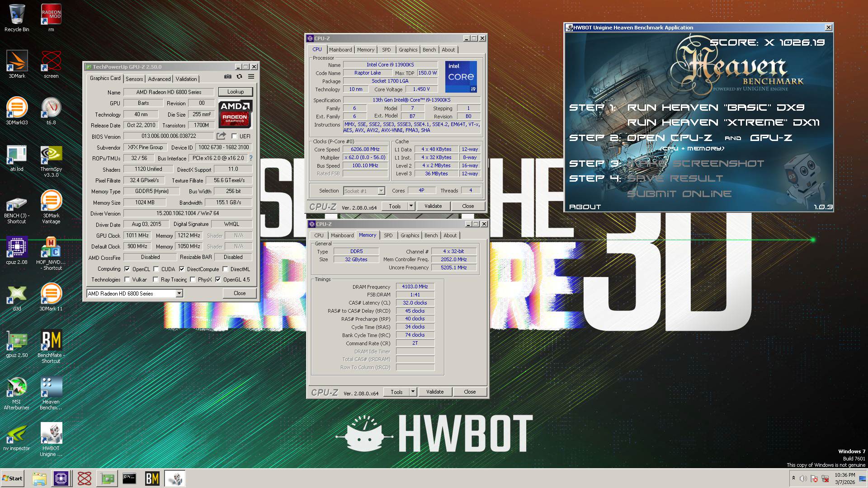Take GPU-Z screenshot with camera icon
This screenshot has height=488, width=868.
228,77
